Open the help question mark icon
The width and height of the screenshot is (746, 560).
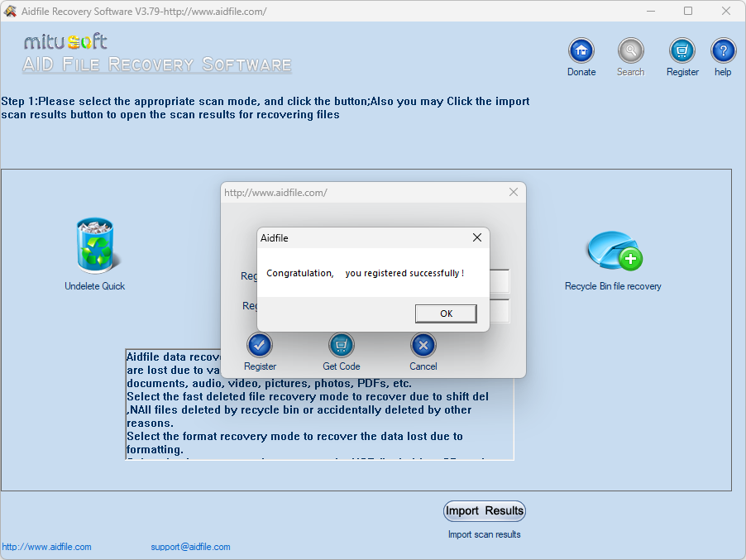(x=723, y=50)
